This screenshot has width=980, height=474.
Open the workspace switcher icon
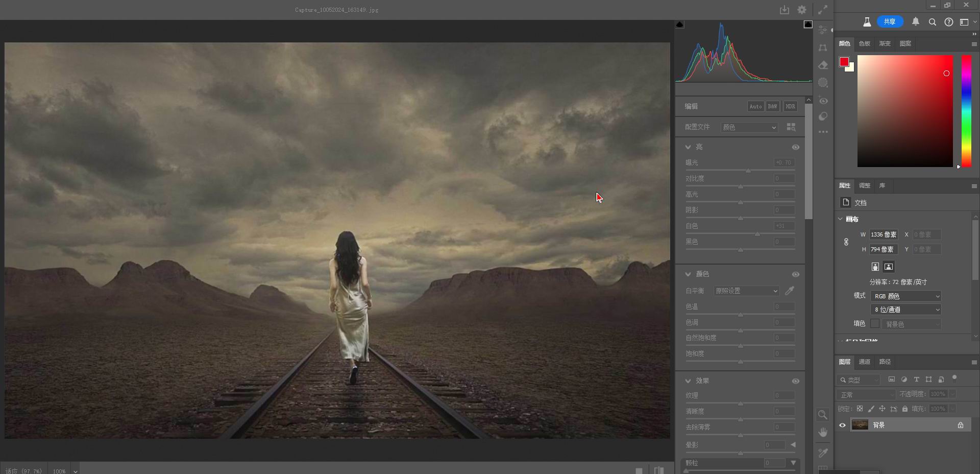click(964, 22)
